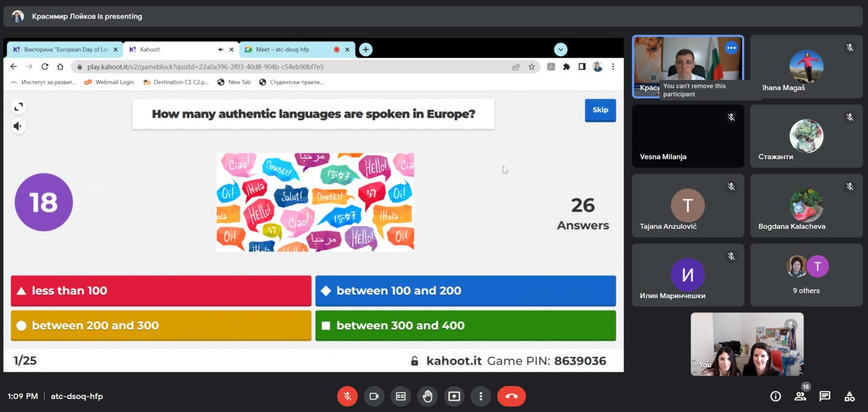
Task: Click the Kahoot sound speaker icon
Action: (19, 126)
